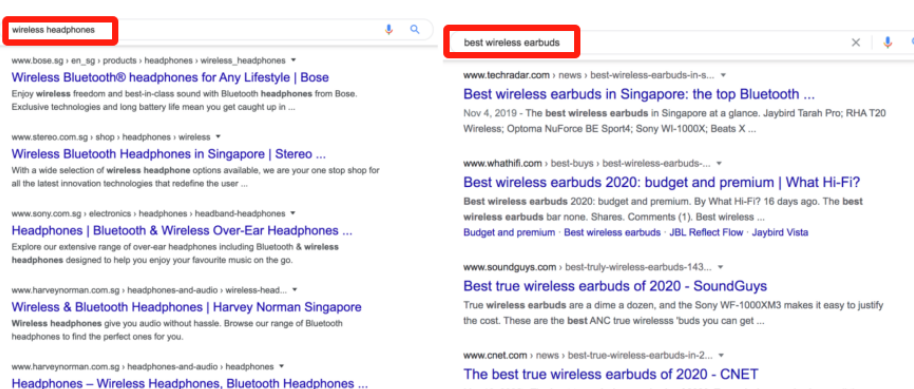
Task: Open What Hi-Fi Best wireless earbuds 2020 result
Action: (x=662, y=183)
